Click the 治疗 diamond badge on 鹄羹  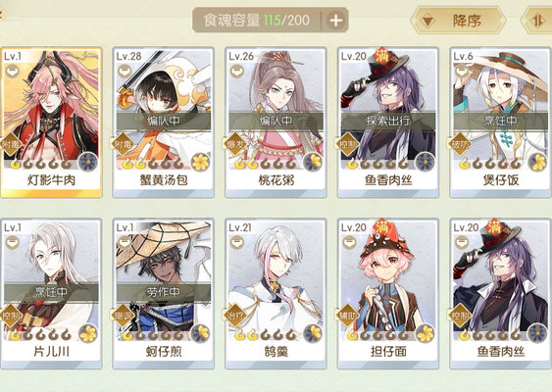point(235,315)
